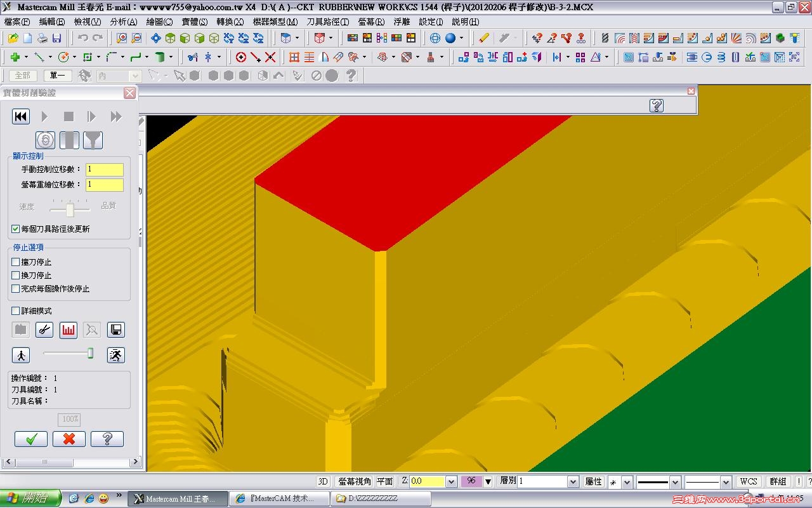Open help with the question mark button
The width and height of the screenshot is (812, 508).
107,439
